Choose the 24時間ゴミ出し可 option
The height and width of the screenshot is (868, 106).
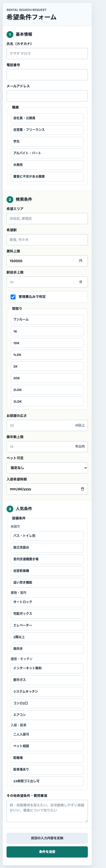pos(47,781)
